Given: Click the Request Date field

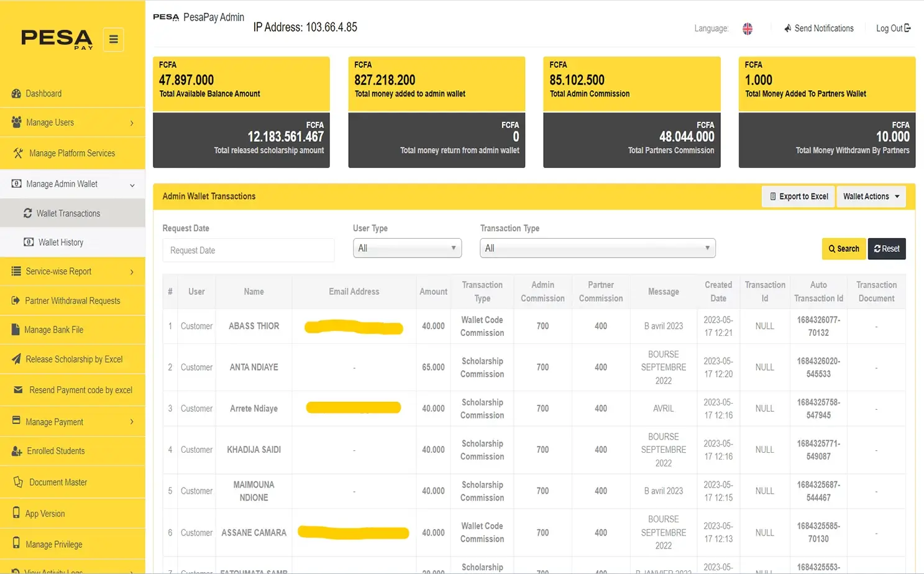Looking at the screenshot, I should [247, 250].
